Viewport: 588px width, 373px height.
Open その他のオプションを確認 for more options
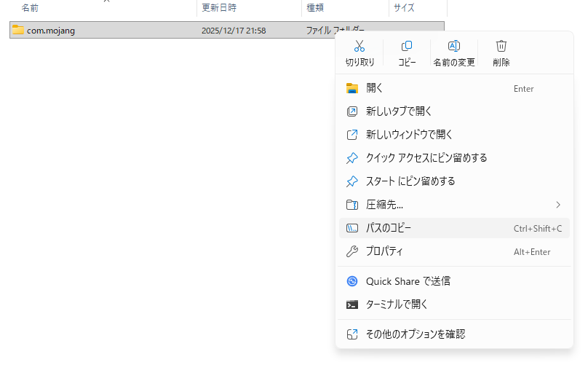[x=415, y=334]
